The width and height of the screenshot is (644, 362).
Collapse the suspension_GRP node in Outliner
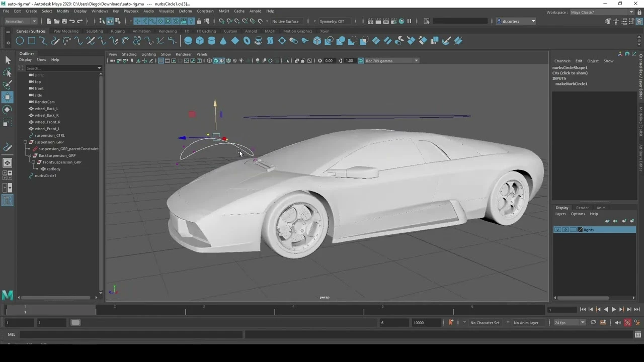point(25,142)
